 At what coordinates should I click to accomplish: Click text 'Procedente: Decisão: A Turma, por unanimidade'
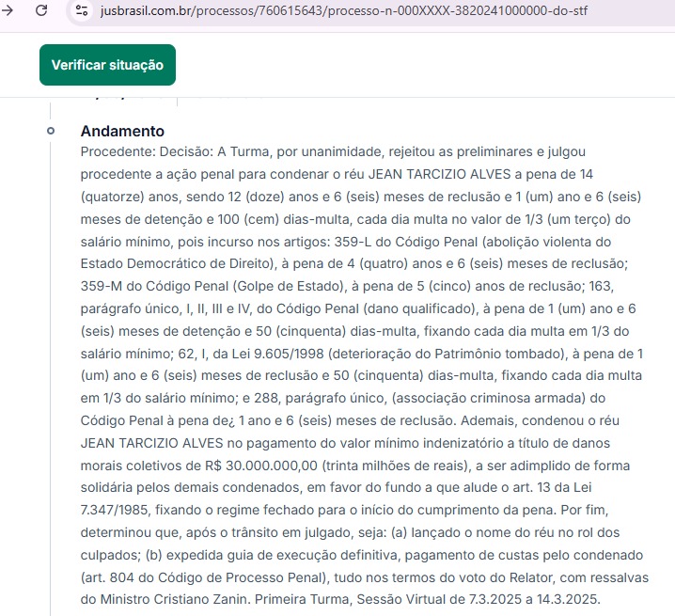232,151
